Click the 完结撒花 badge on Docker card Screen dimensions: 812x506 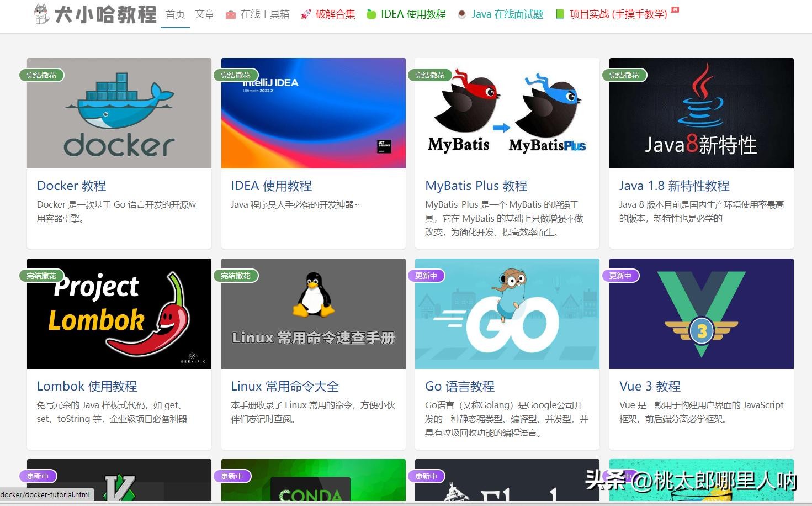coord(42,75)
